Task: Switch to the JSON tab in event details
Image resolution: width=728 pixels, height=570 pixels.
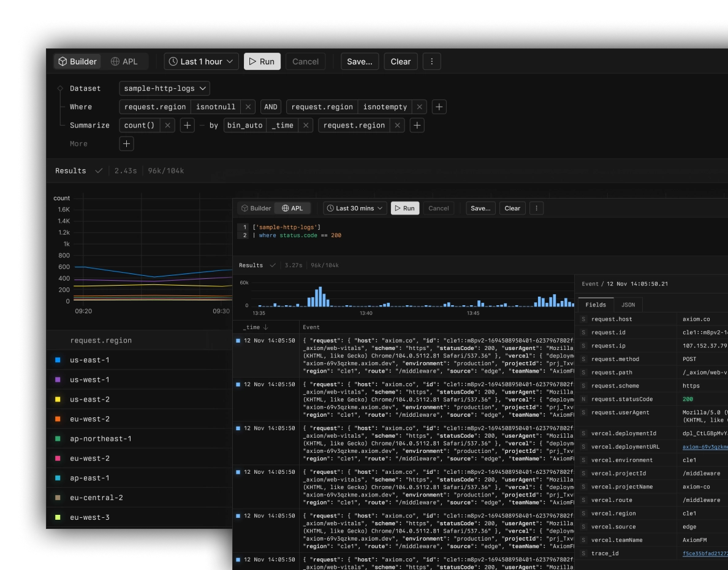Action: tap(627, 304)
